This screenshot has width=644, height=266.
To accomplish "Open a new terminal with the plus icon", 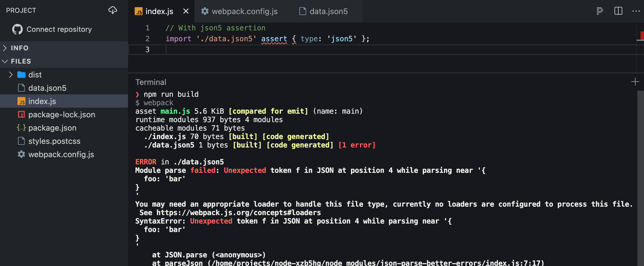I will 635,81.
